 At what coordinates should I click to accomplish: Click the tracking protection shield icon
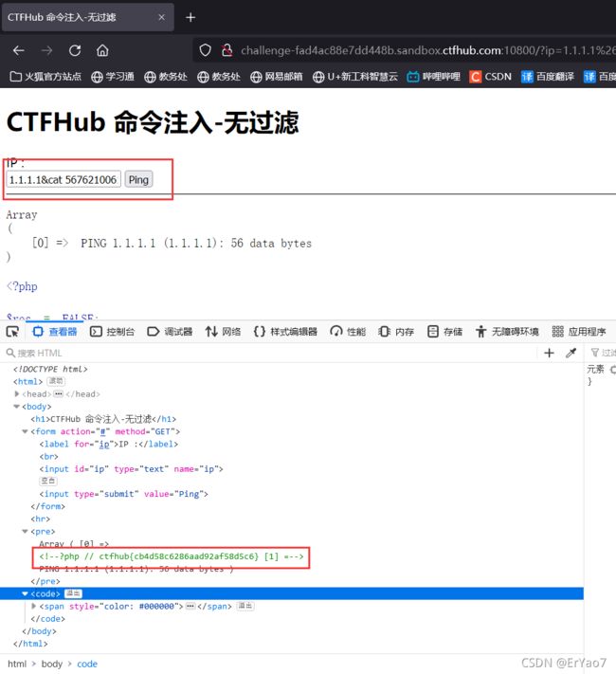tap(206, 50)
